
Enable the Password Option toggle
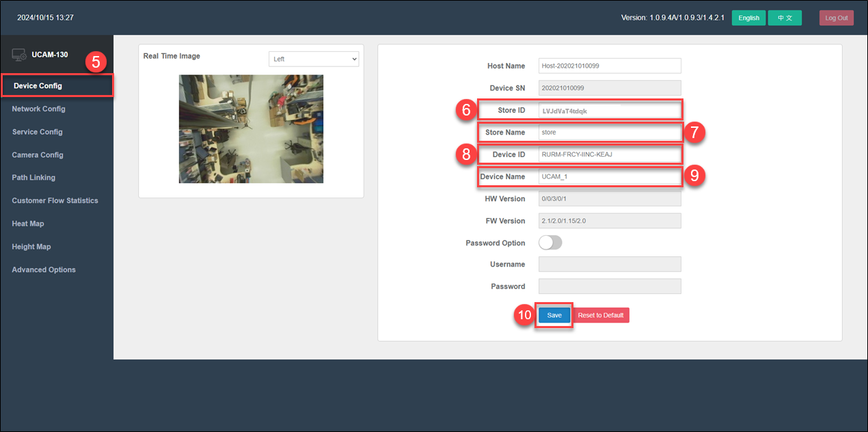point(550,242)
